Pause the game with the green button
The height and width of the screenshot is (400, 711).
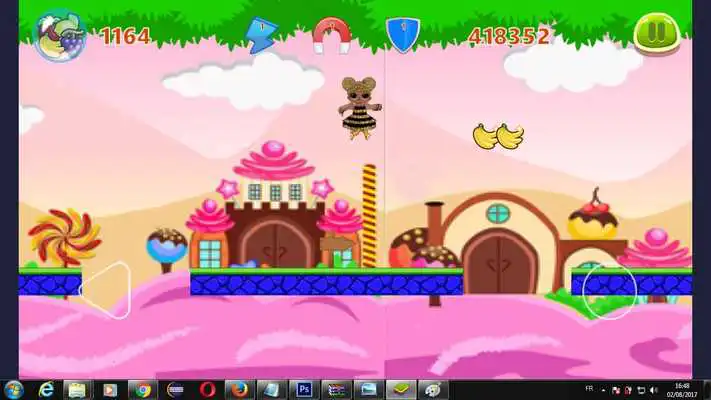pos(655,32)
